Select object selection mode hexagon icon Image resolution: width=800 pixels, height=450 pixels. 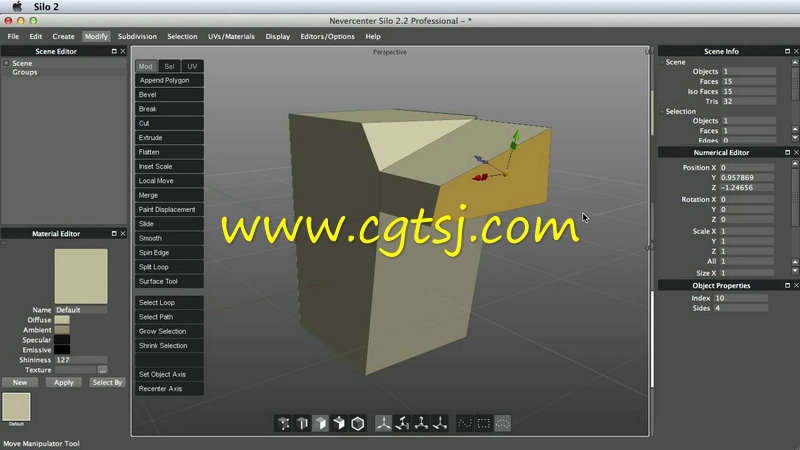point(358,423)
